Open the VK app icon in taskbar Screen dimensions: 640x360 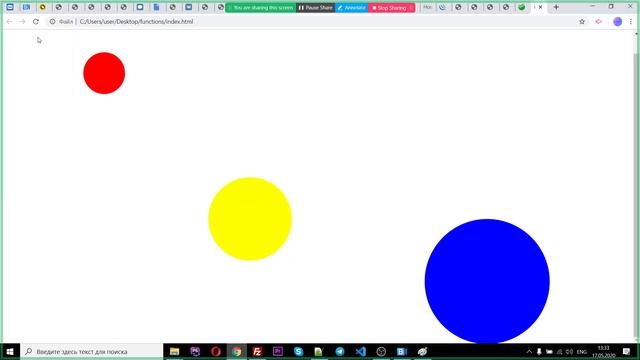pyautogui.click(x=402, y=351)
